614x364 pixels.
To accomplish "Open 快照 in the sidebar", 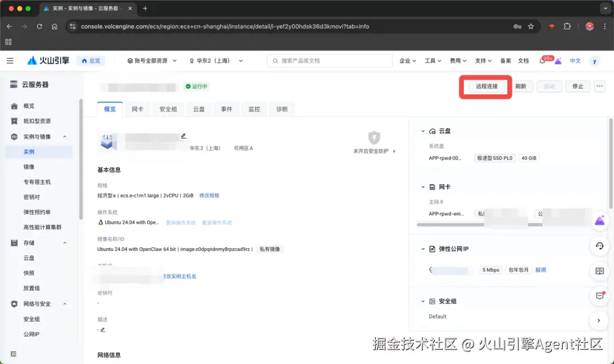I will [x=29, y=273].
